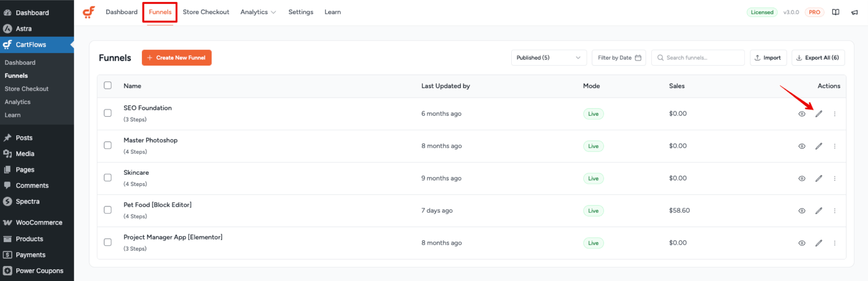Open more options for Pet Food funnel
The height and width of the screenshot is (281, 868).
[x=835, y=211]
